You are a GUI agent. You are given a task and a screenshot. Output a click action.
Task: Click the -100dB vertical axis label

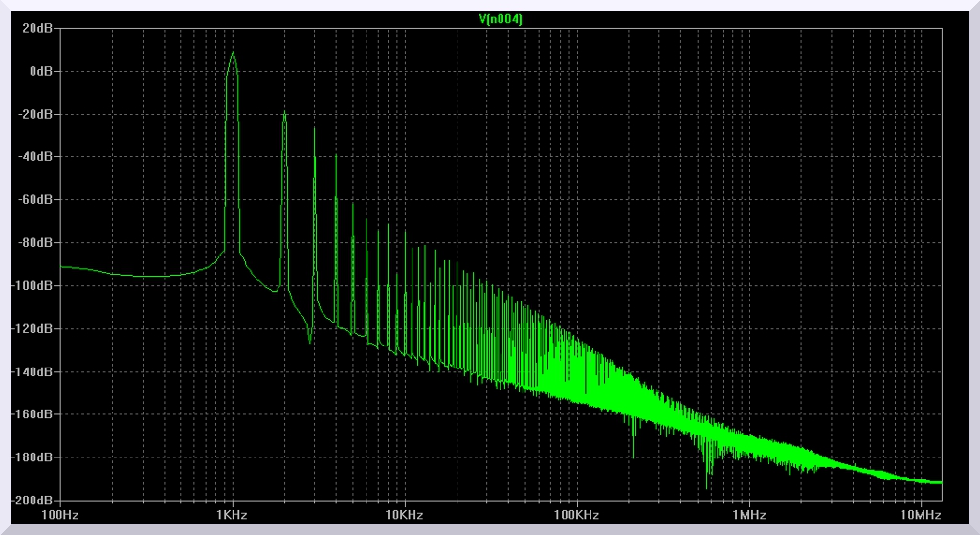pos(34,285)
